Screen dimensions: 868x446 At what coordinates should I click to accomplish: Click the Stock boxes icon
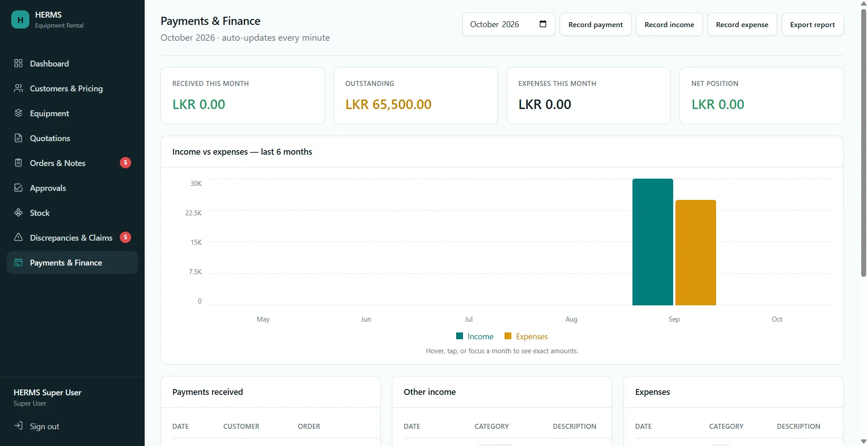[x=19, y=213]
